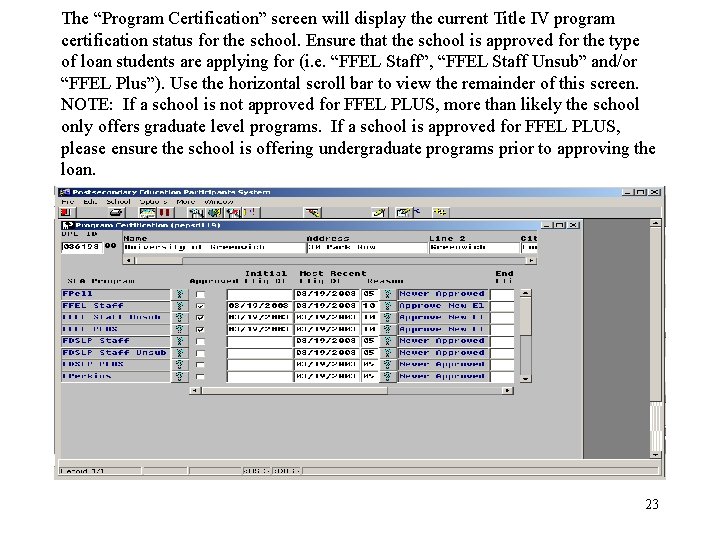The height and width of the screenshot is (540, 720).
Task: Toggle the Approved checkbox for FPerkins
Action: tap(200, 377)
